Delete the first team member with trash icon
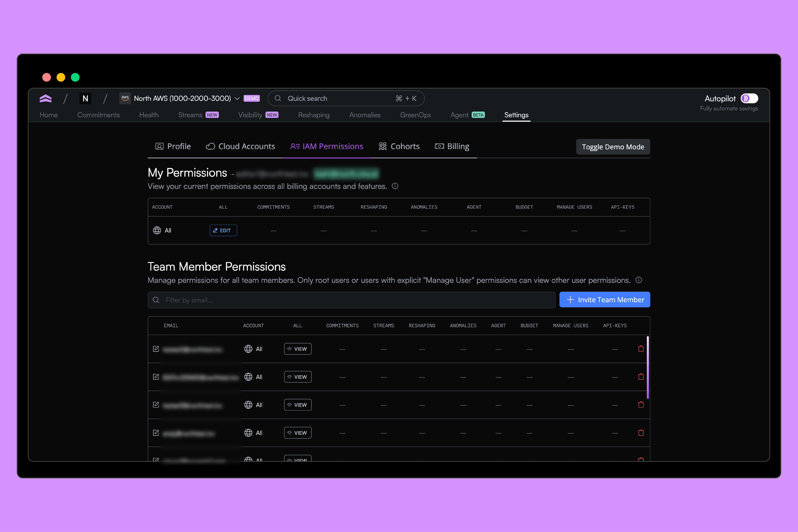The image size is (798, 532). [x=641, y=349]
